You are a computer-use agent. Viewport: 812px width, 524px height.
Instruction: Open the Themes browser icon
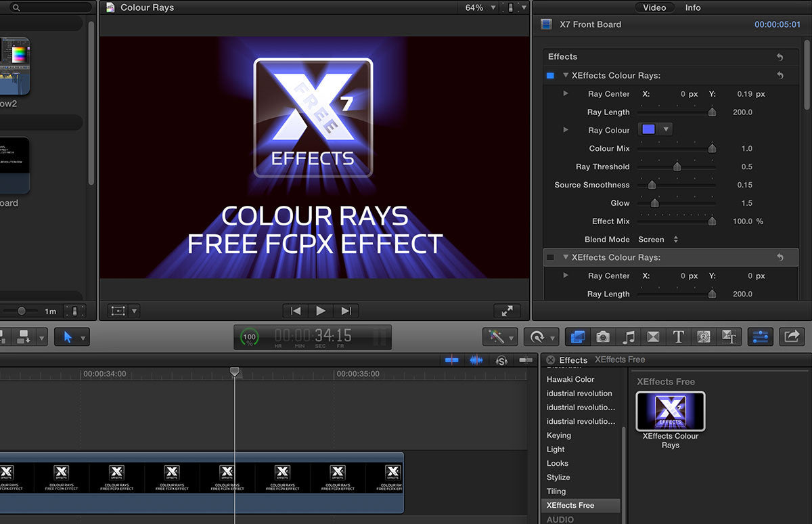[x=730, y=336]
